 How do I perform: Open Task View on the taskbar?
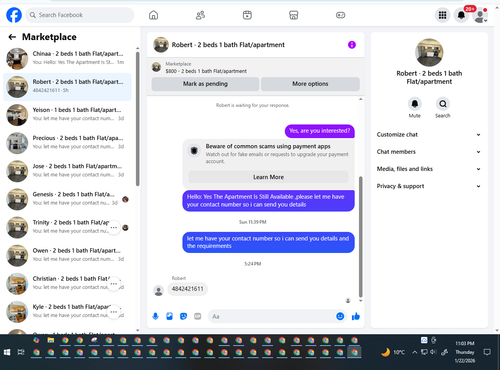click(21, 352)
